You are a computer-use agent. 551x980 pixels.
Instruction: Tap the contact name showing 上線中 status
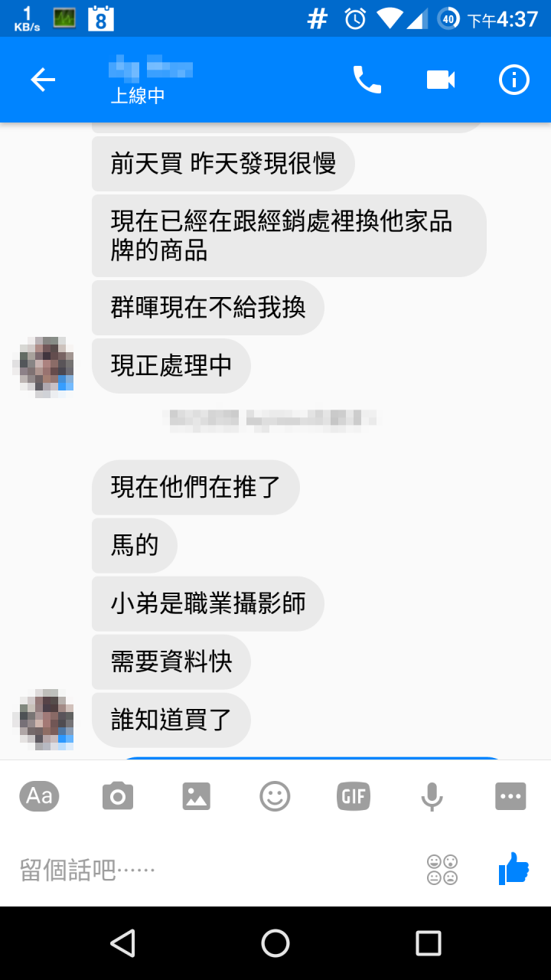coord(152,80)
